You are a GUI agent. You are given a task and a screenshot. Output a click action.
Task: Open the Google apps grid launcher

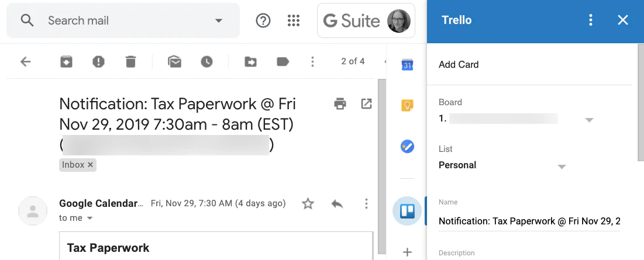(x=294, y=21)
